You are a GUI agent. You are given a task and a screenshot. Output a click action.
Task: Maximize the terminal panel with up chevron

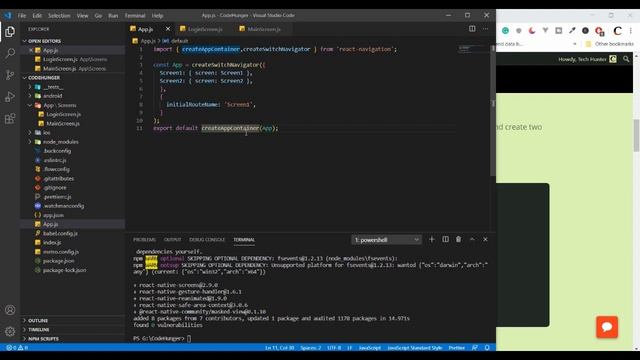pos(472,239)
